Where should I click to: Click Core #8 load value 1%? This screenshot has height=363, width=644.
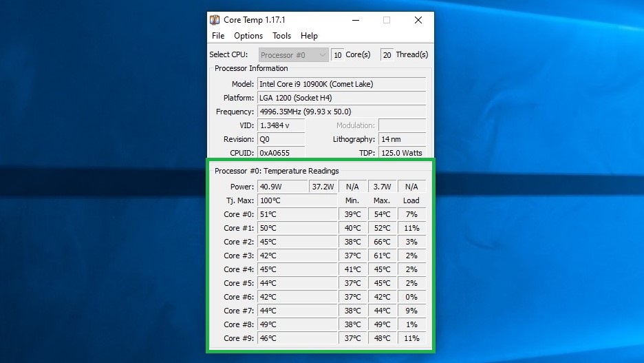coord(411,324)
